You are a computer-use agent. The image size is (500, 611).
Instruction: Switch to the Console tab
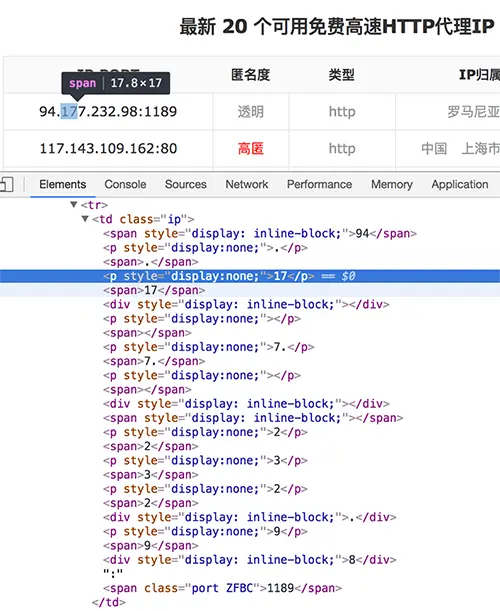(125, 184)
